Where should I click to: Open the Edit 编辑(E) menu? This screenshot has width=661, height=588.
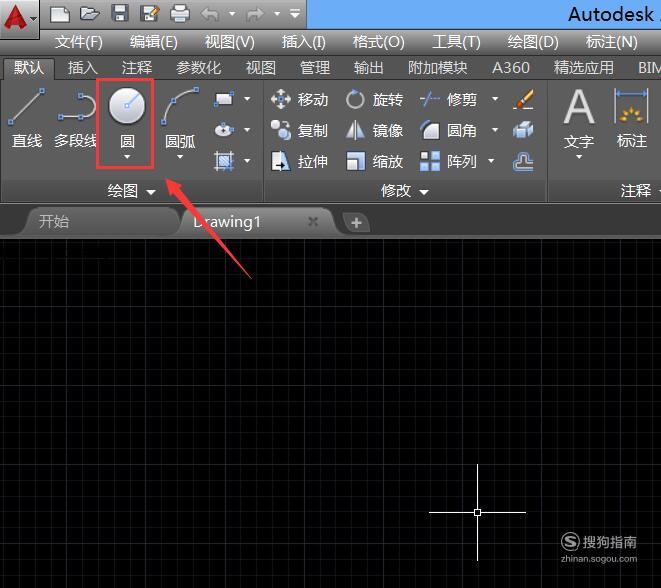(153, 42)
